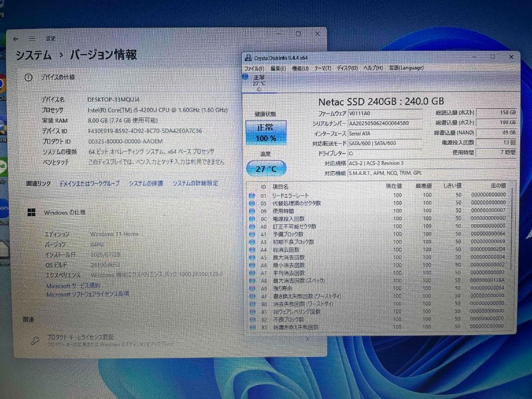Click the back arrow in Settings
Image resolution: width=532 pixels, height=399 pixels.
pyautogui.click(x=16, y=39)
